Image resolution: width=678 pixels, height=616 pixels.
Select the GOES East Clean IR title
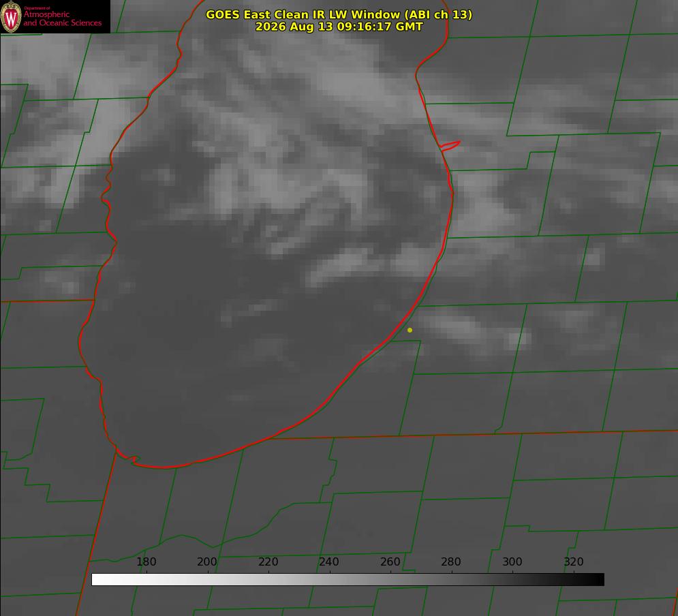(x=339, y=14)
